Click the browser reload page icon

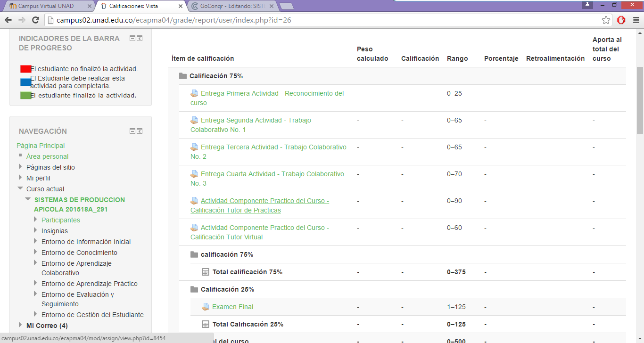coord(35,20)
